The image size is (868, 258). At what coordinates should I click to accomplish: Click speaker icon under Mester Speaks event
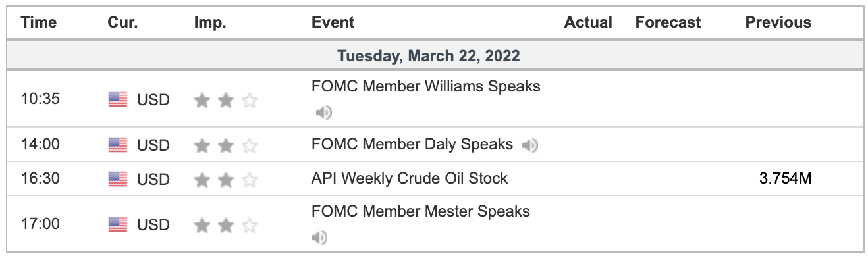tap(320, 237)
